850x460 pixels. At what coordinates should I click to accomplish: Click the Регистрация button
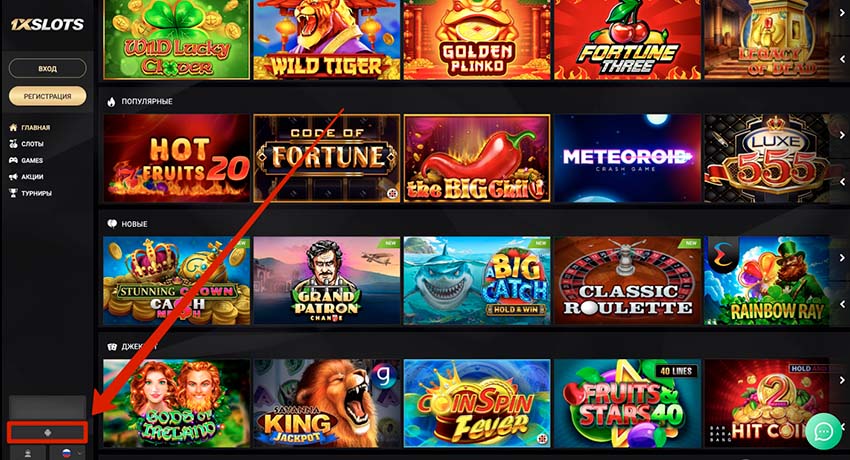(48, 96)
